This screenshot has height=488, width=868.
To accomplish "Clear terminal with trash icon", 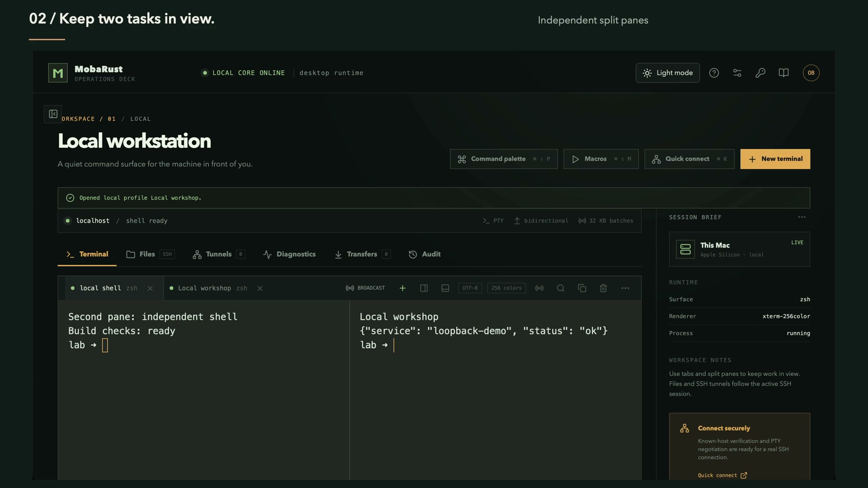I will point(603,288).
